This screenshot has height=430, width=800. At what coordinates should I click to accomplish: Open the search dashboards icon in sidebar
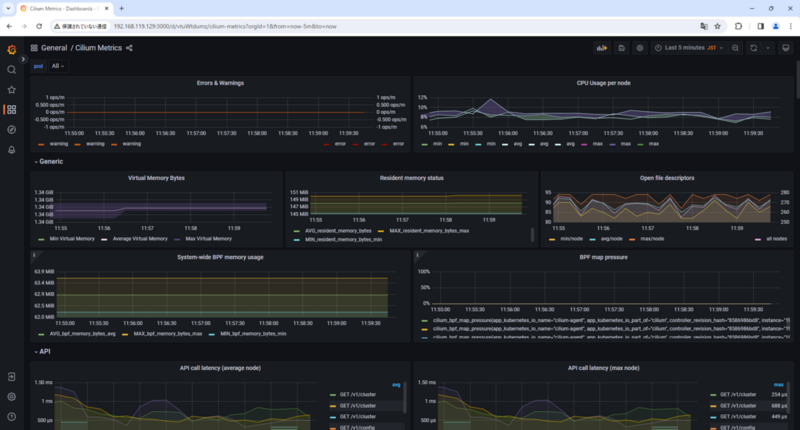click(11, 69)
